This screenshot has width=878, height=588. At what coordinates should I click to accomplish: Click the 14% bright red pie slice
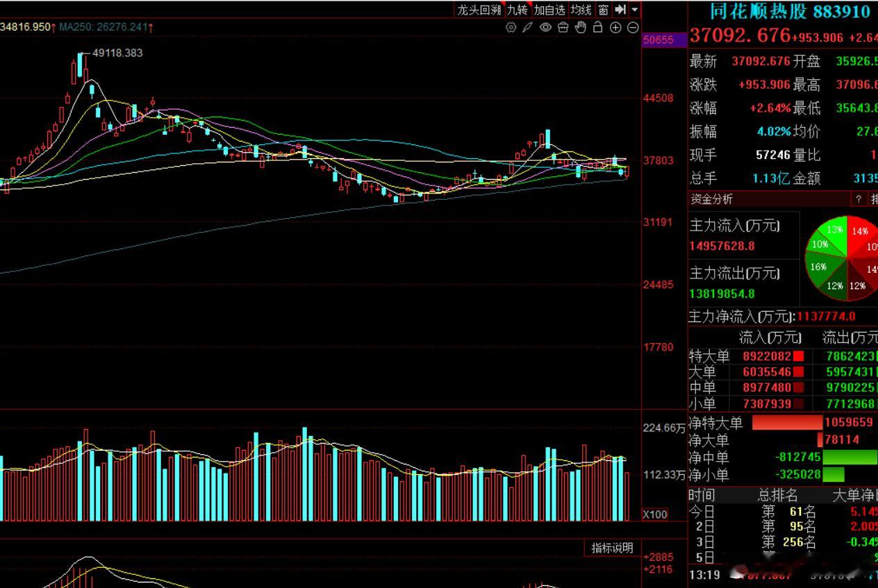[x=861, y=233]
